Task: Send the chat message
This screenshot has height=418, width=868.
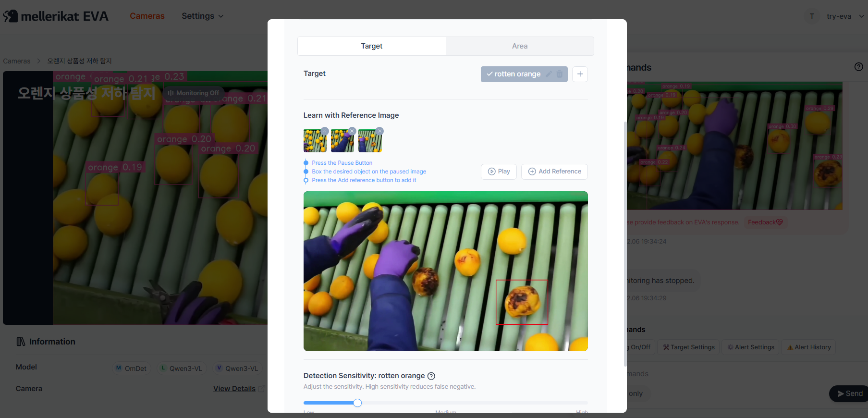Action: point(849,393)
